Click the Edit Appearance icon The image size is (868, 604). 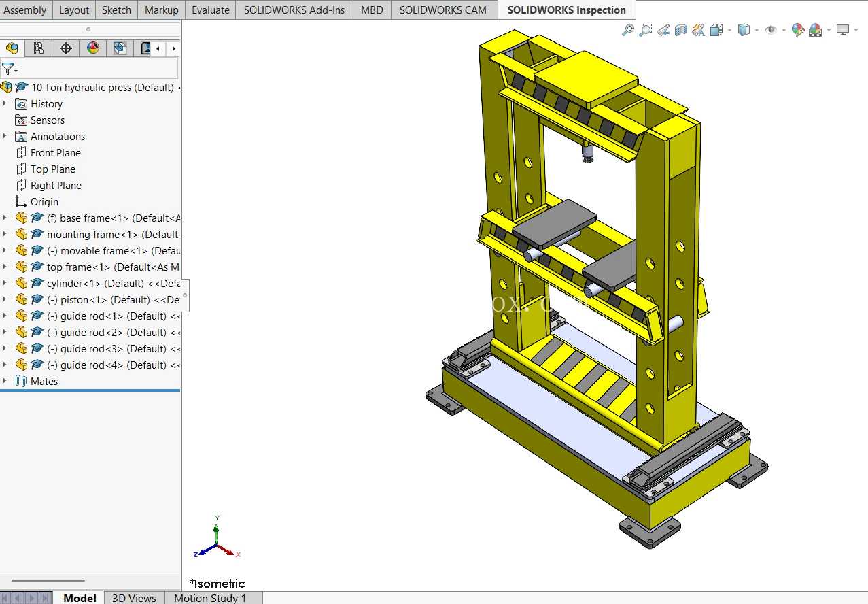click(798, 30)
